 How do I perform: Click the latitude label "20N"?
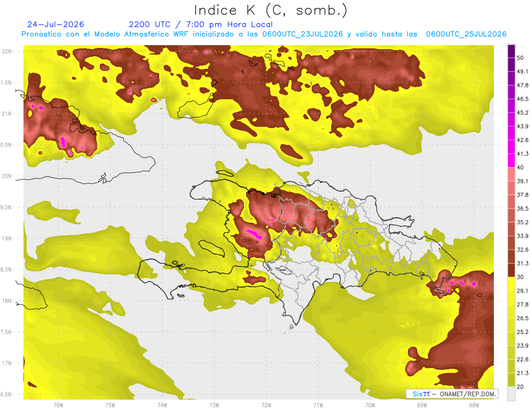coord(8,176)
